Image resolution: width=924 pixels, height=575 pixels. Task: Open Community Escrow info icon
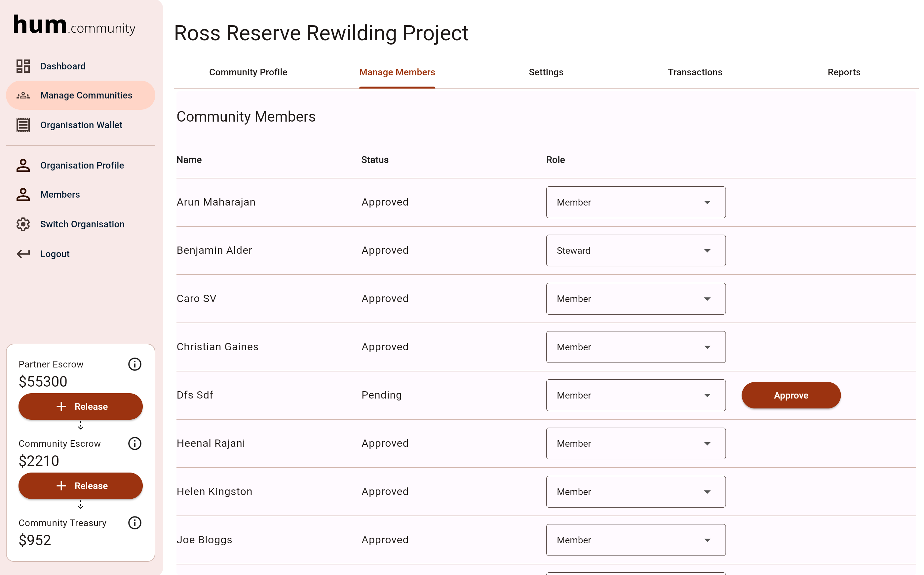click(x=135, y=443)
